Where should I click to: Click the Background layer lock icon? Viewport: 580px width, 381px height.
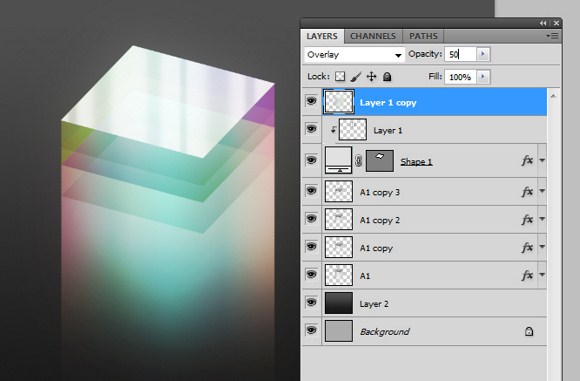tap(529, 331)
